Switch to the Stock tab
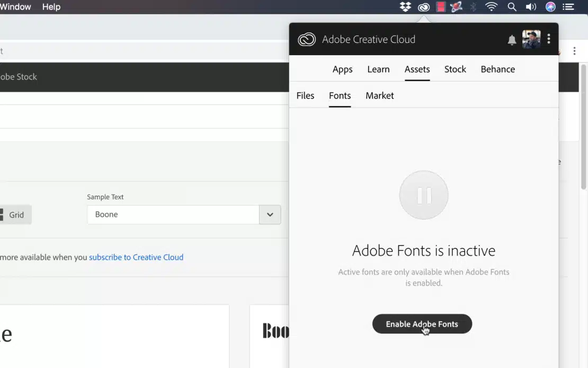The width and height of the screenshot is (588, 368). [455, 69]
